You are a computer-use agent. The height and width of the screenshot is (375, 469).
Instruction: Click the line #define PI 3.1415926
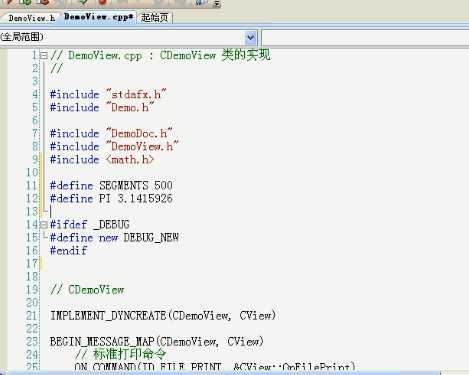111,199
